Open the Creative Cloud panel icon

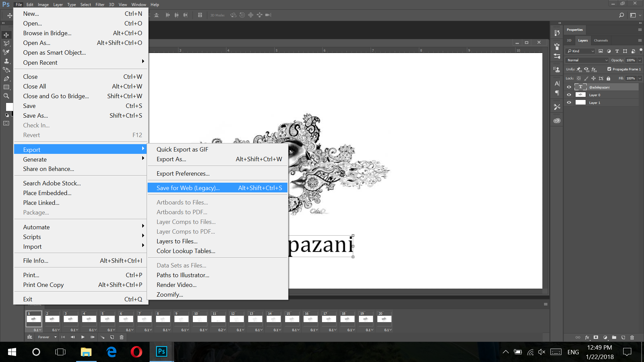click(x=557, y=120)
